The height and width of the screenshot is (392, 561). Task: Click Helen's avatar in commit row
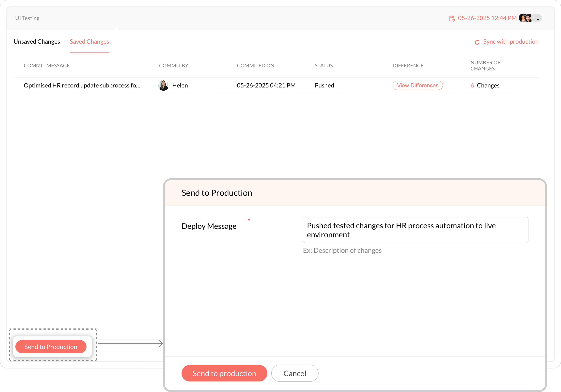pos(163,85)
